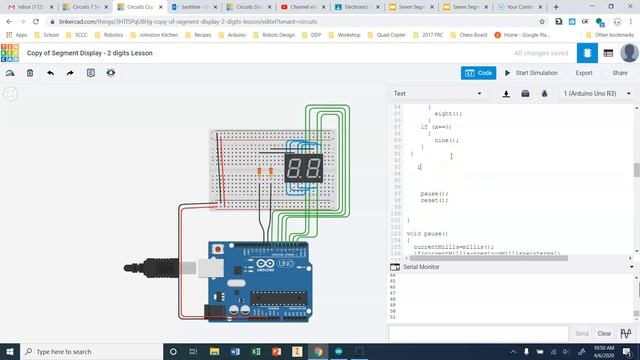Bookmark this page star icon
Image resolution: width=640 pixels, height=360 pixels.
(x=542, y=22)
